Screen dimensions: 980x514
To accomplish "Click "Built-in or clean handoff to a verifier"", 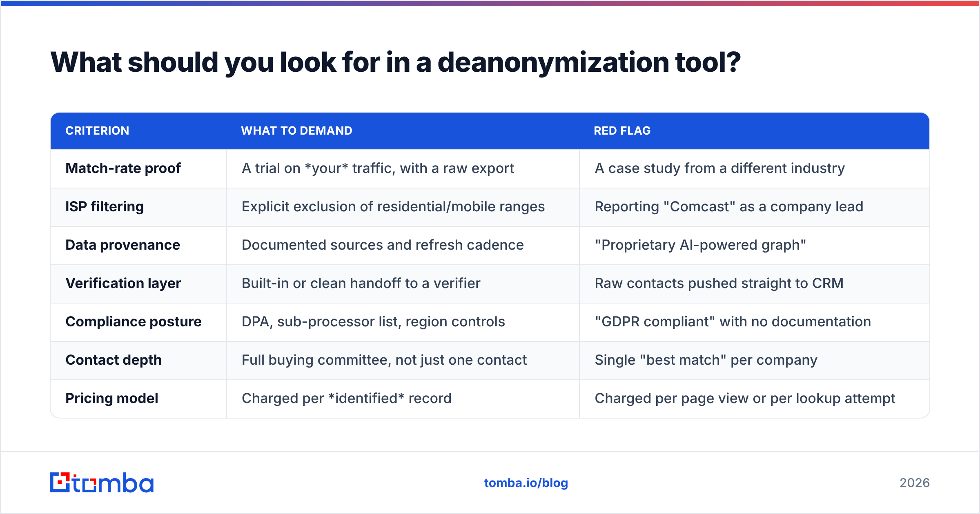I will 361,283.
